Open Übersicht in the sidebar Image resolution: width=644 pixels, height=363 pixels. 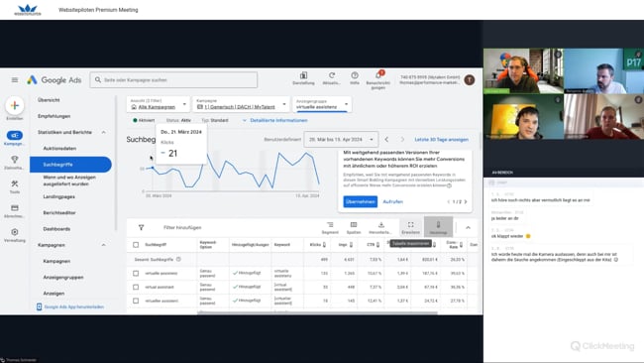coord(49,100)
